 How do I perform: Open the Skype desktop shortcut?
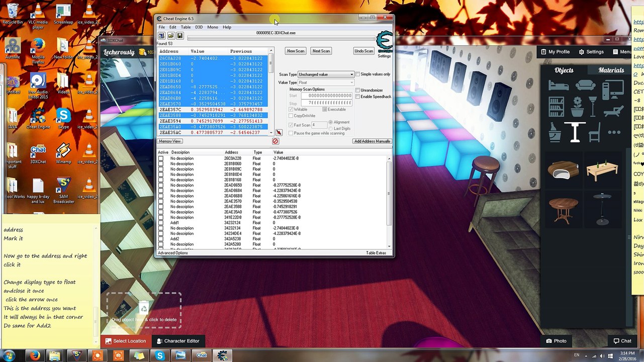tap(63, 119)
